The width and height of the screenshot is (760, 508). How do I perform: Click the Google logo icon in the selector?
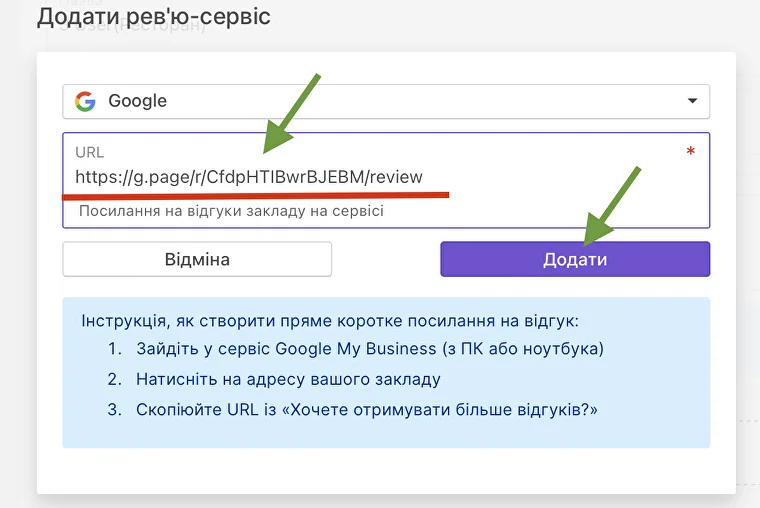tap(86, 101)
